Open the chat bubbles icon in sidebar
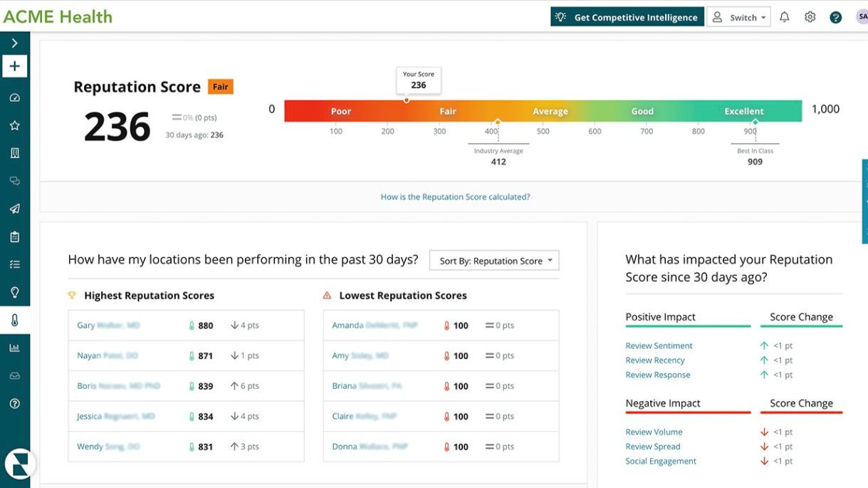 [14, 181]
